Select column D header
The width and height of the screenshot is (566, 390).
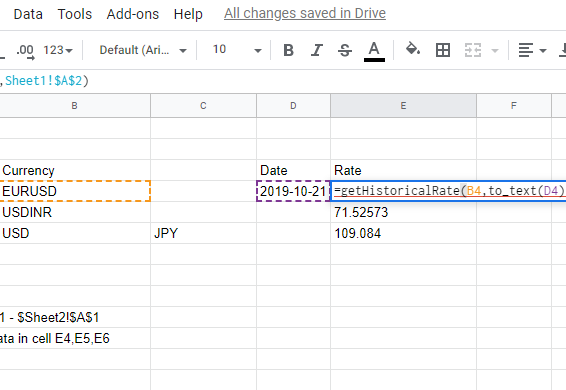[293, 106]
